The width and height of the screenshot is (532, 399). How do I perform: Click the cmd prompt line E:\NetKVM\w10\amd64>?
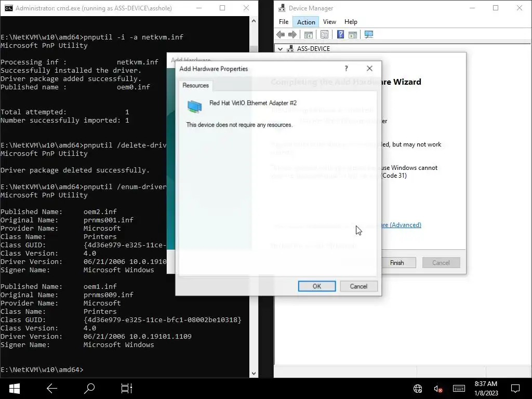coord(42,369)
